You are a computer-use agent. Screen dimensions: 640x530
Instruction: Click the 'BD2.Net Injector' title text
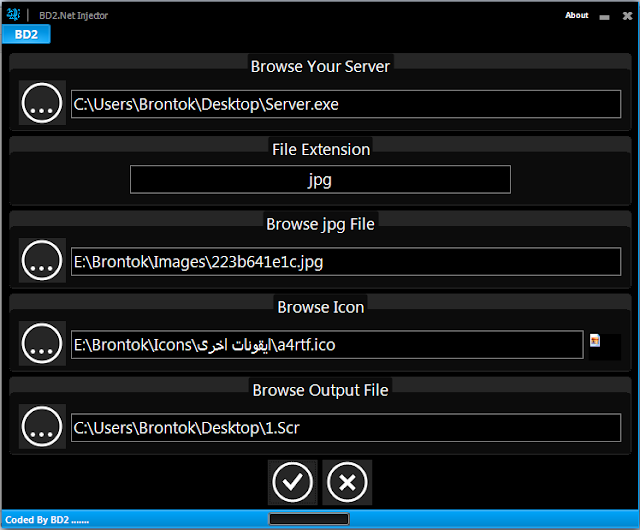coord(73,16)
